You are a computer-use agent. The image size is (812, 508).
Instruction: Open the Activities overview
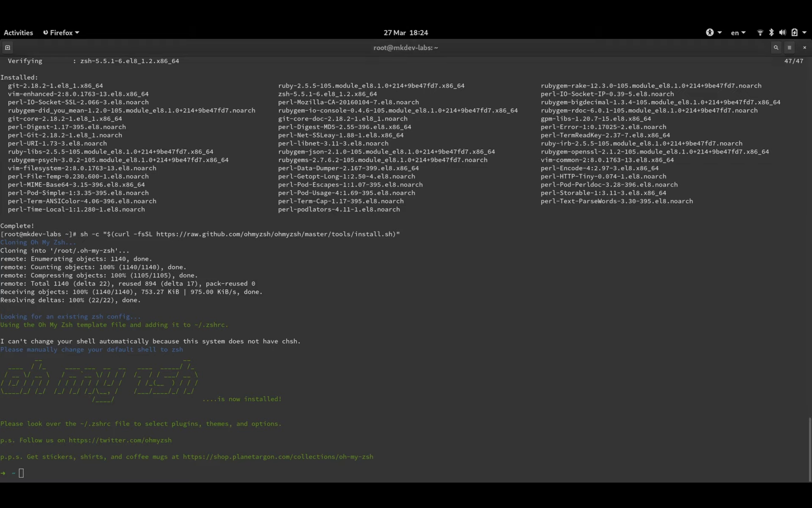pyautogui.click(x=18, y=33)
